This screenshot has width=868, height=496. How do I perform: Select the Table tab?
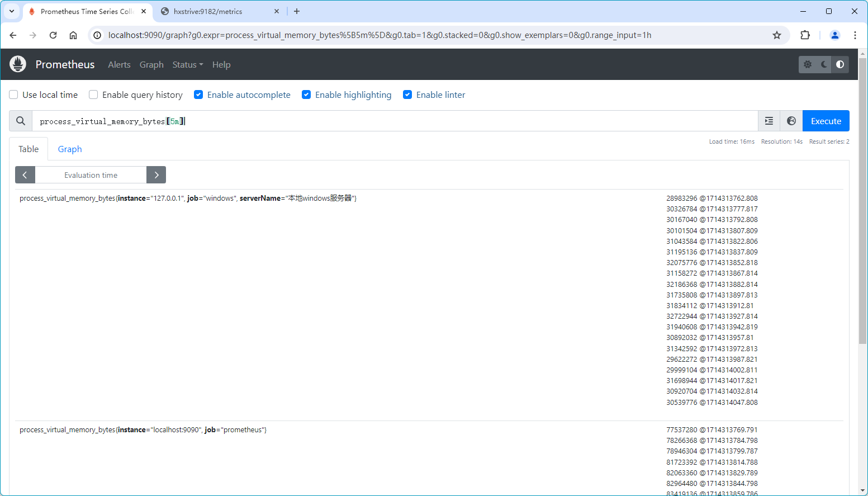tap(29, 149)
